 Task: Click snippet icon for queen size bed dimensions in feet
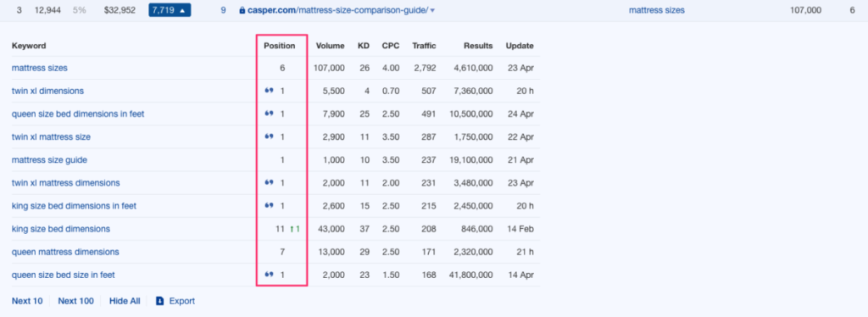click(269, 114)
